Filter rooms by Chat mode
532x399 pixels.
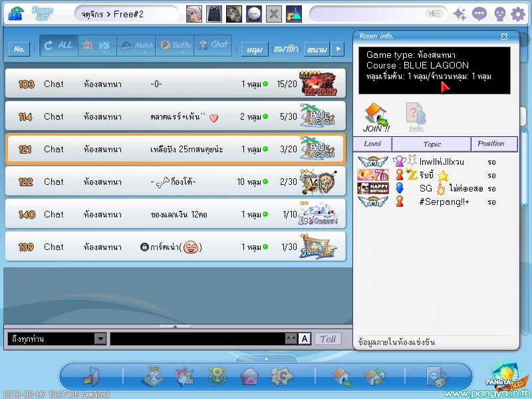pyautogui.click(x=213, y=45)
